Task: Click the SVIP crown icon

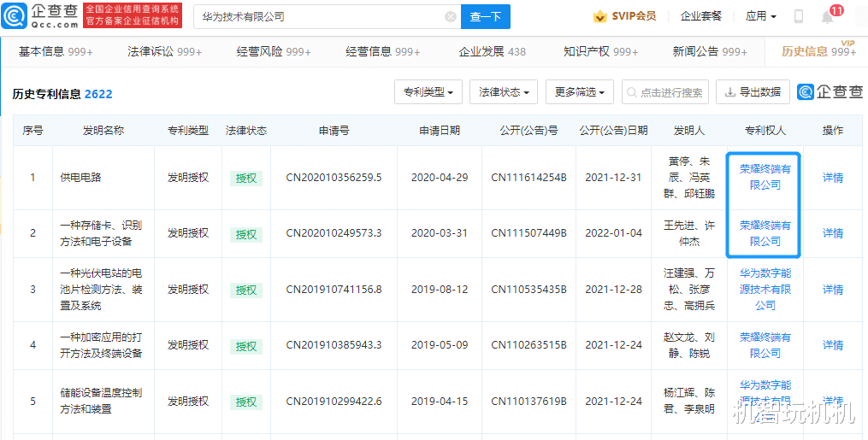Action: (600, 16)
